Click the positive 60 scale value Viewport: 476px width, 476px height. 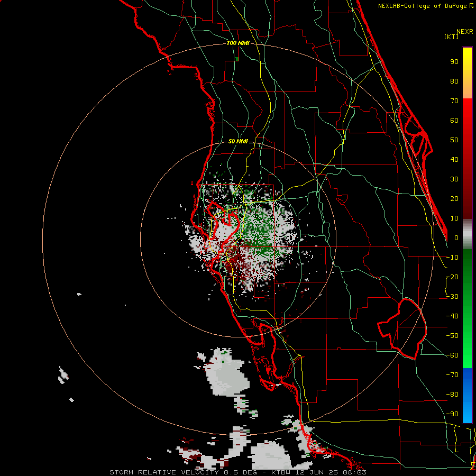454,120
